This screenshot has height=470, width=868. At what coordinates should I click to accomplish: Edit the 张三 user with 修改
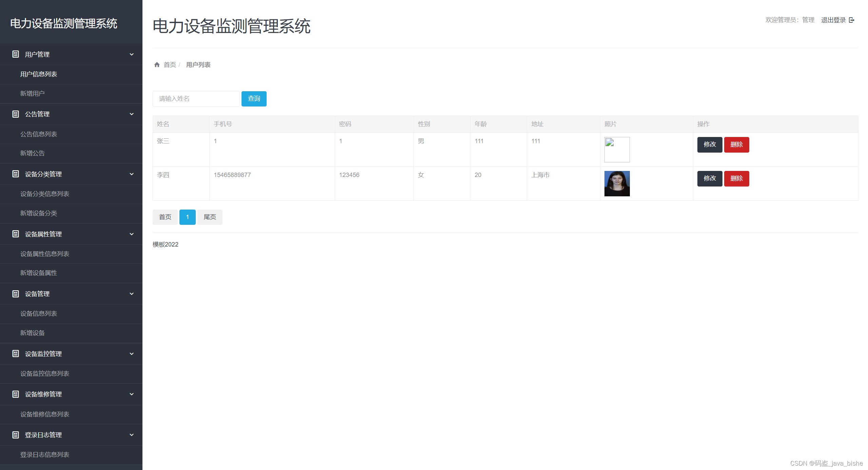click(x=710, y=145)
